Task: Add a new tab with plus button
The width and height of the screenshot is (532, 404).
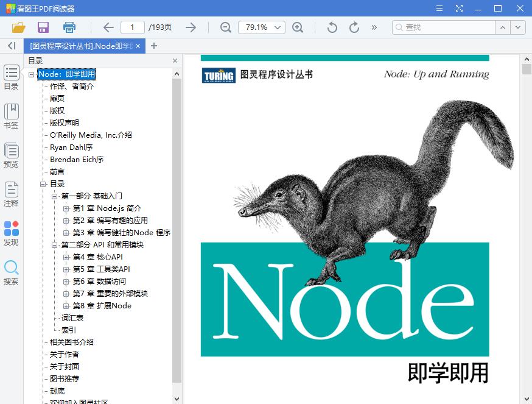Action: tap(154, 46)
